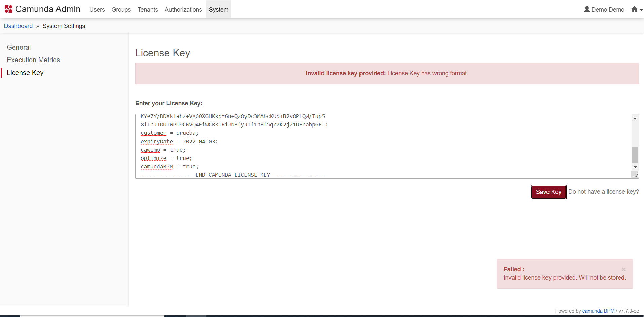
Task: Click the 'cawemo = true;' line
Action: (x=163, y=150)
